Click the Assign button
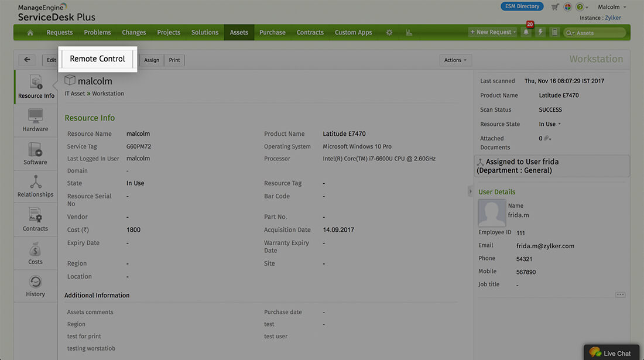The height and width of the screenshot is (360, 644). (152, 60)
